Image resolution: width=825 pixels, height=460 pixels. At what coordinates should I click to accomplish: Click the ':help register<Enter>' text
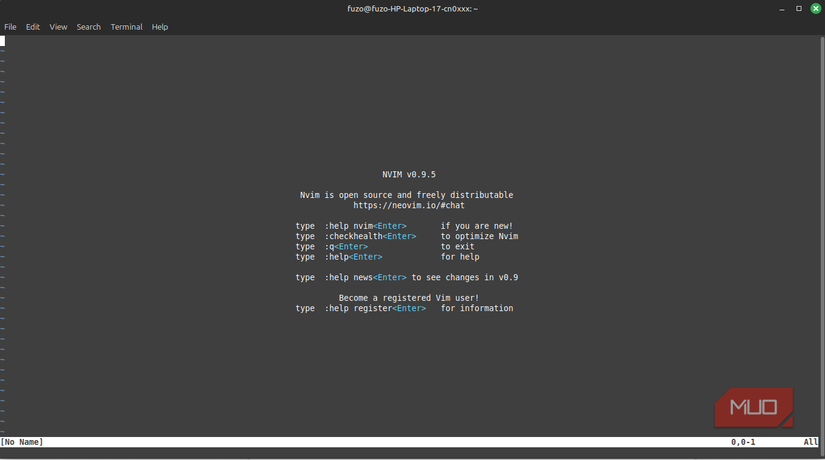[x=375, y=308]
